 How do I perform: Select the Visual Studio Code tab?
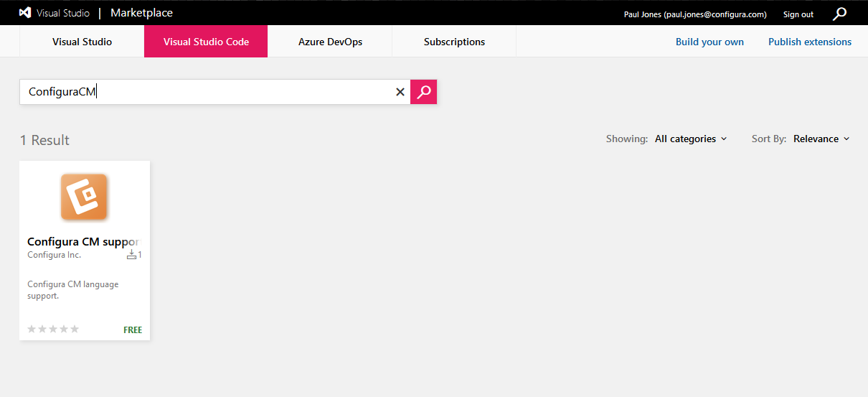click(x=206, y=42)
